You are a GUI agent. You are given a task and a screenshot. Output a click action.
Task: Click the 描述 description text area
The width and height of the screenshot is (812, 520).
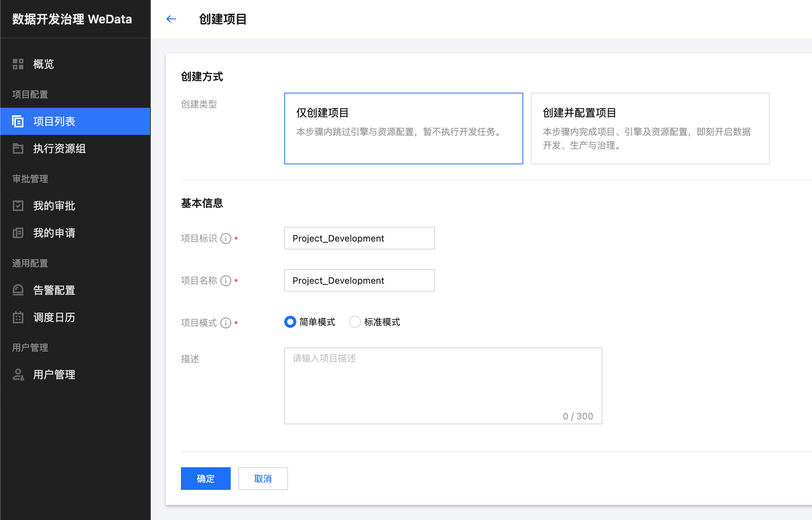[443, 385]
